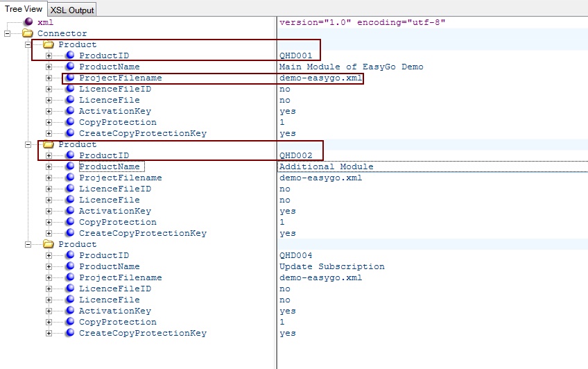Select the ProjectFilename node in first Product

[x=120, y=78]
